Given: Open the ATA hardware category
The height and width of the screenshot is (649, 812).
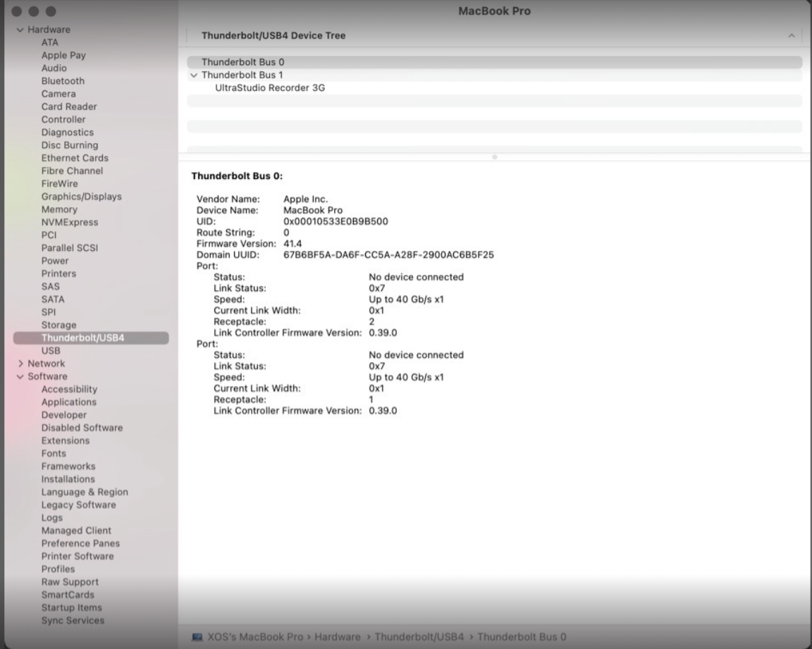Looking at the screenshot, I should point(50,42).
